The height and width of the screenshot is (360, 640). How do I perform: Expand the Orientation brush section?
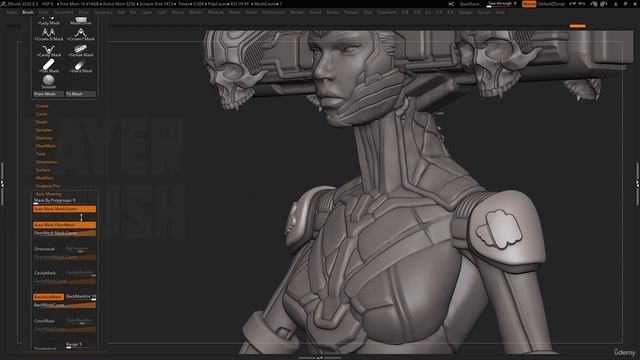46,162
